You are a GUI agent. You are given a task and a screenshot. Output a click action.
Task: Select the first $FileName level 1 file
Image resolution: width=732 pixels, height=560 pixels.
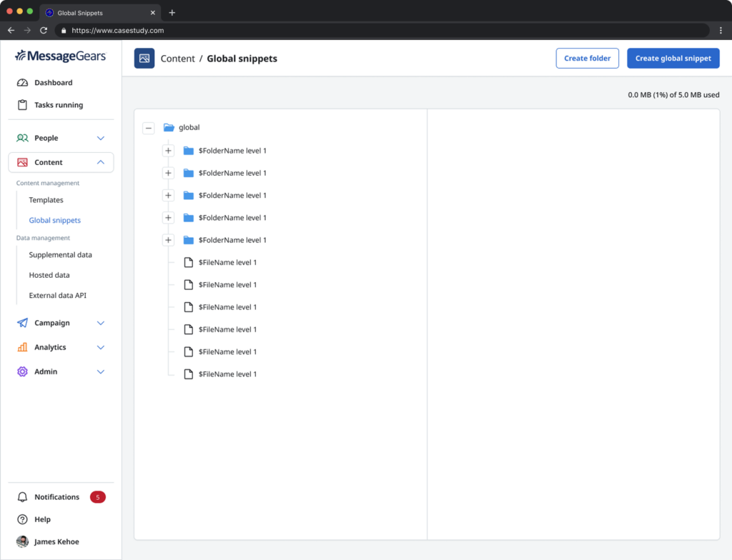pyautogui.click(x=227, y=262)
